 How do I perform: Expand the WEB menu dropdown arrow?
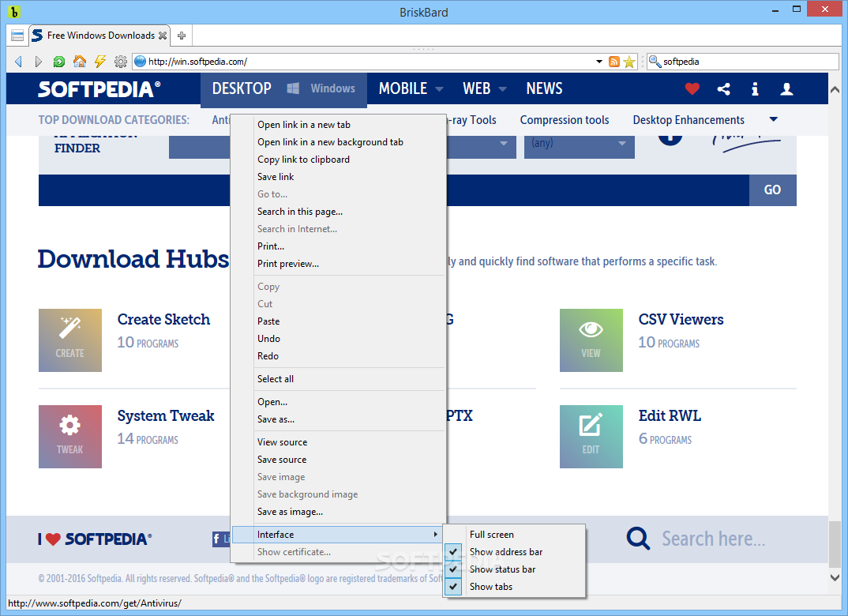click(502, 89)
